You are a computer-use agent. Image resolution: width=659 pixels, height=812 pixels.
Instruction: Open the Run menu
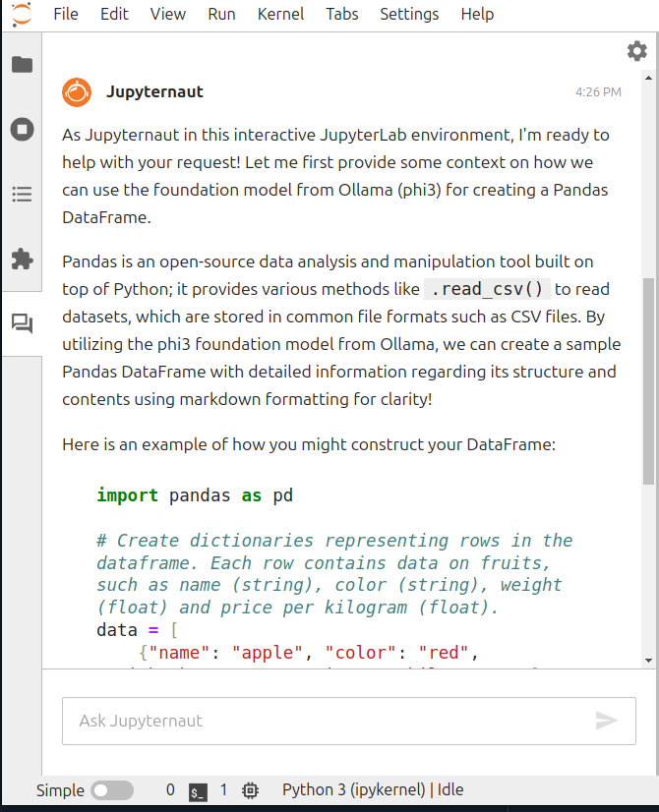click(221, 14)
